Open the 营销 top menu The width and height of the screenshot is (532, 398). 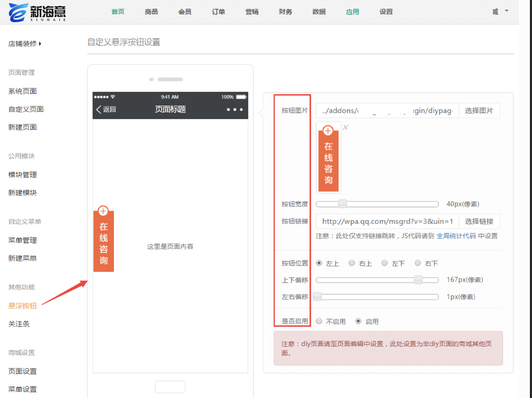252,12
